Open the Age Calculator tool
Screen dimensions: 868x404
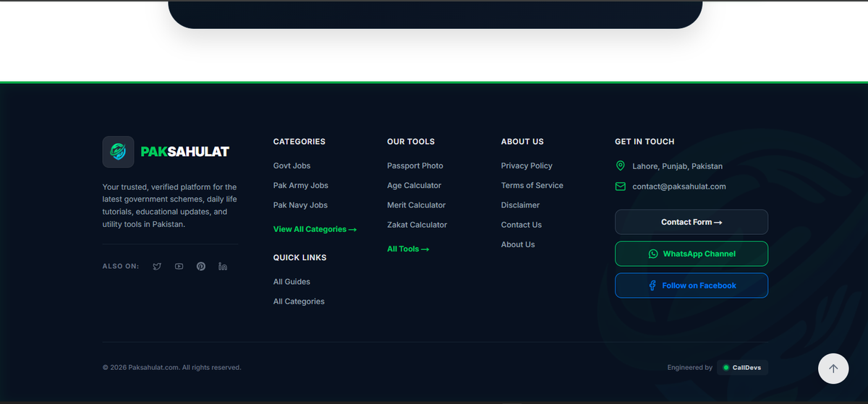coord(414,186)
